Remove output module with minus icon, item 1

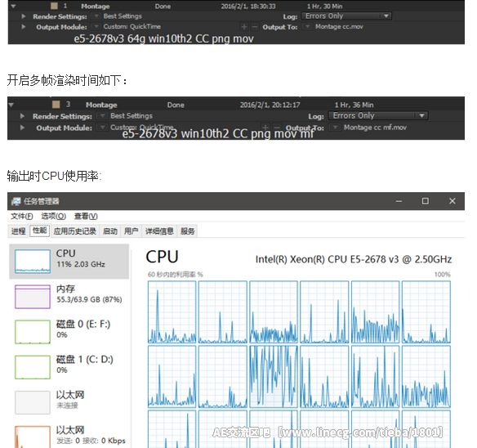255,27
